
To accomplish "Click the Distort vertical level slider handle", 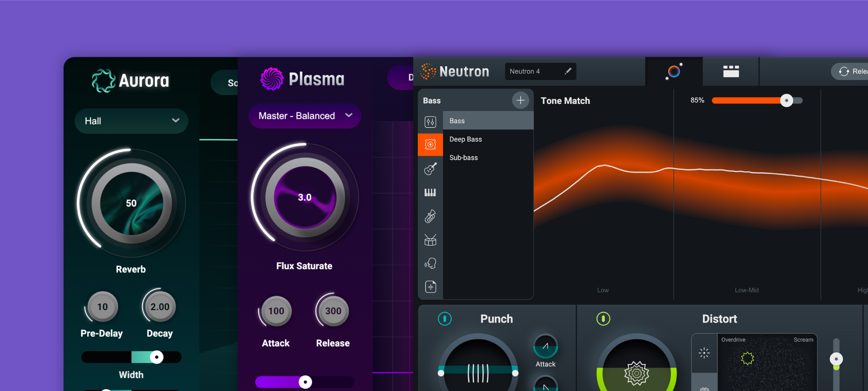I will (836, 359).
